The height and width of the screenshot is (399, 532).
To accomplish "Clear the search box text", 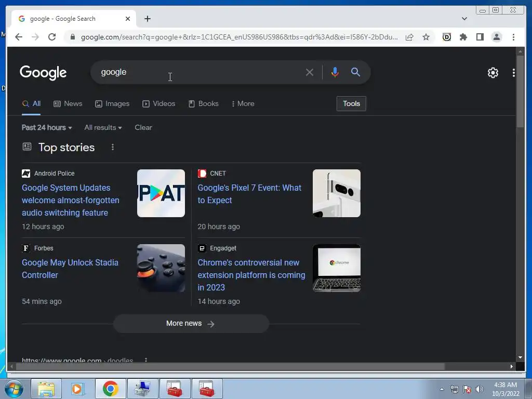I will click(x=309, y=72).
